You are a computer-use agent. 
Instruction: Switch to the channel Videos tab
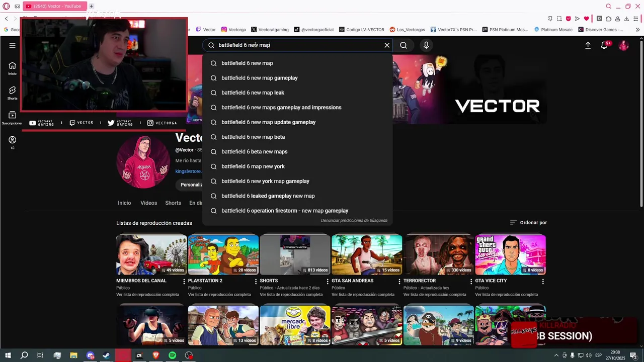click(148, 203)
